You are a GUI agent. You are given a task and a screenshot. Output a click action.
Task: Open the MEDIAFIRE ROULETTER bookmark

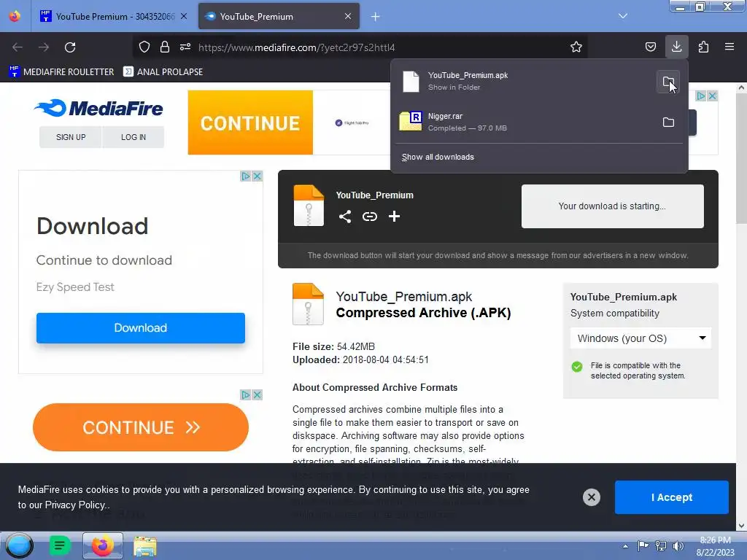click(x=61, y=72)
